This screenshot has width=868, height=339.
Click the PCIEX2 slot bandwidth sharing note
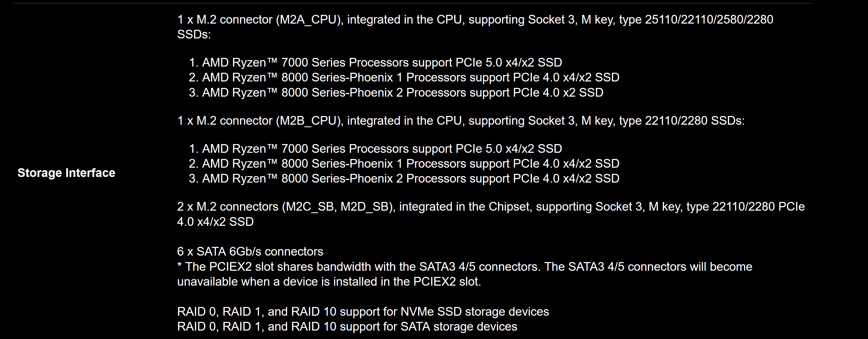[465, 267]
